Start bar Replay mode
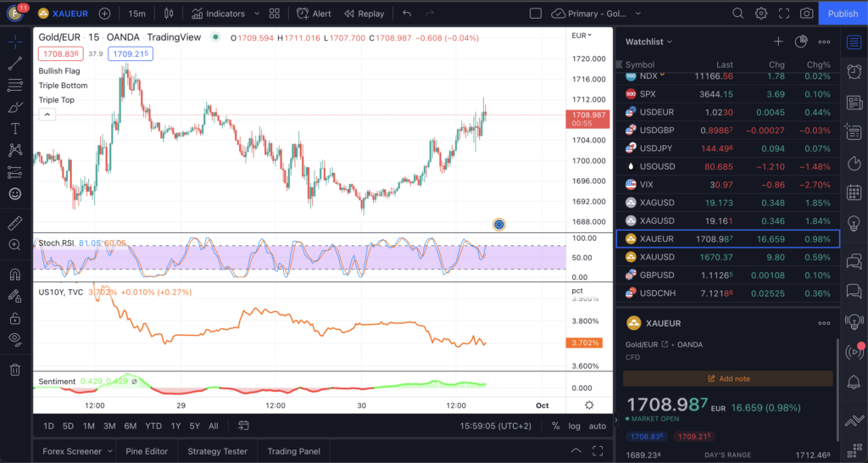Image resolution: width=868 pixels, height=463 pixels. point(364,14)
